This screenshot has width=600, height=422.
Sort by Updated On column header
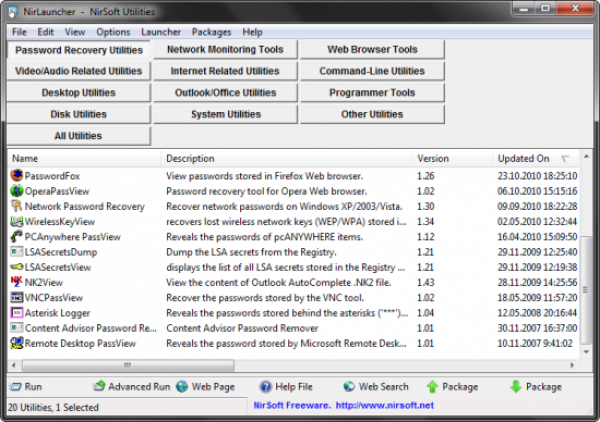(536, 158)
